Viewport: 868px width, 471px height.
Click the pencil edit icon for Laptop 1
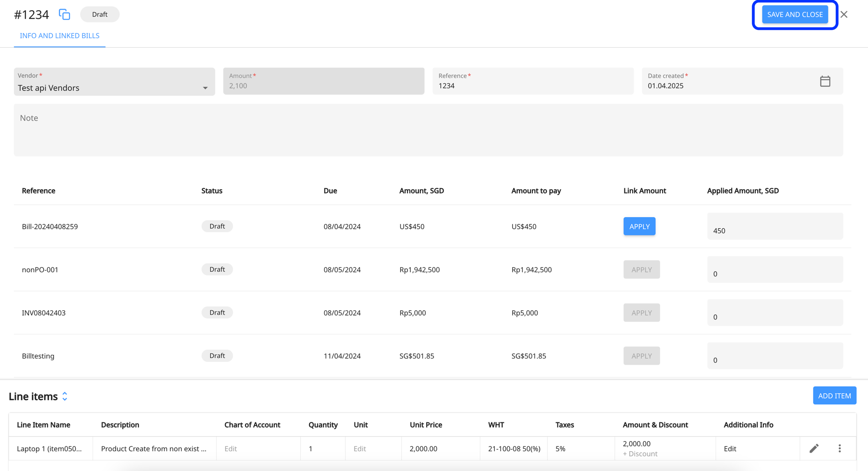pyautogui.click(x=814, y=448)
